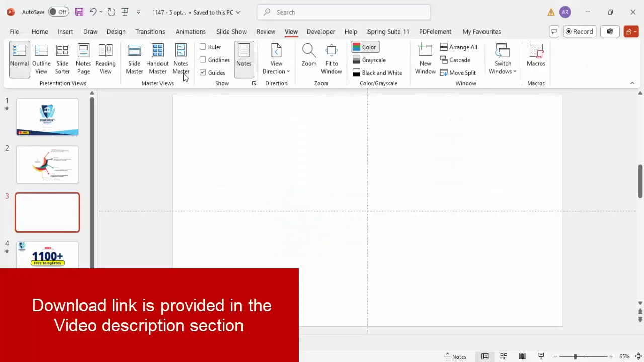Redo the last action
The height and width of the screenshot is (362, 644).
[111, 12]
